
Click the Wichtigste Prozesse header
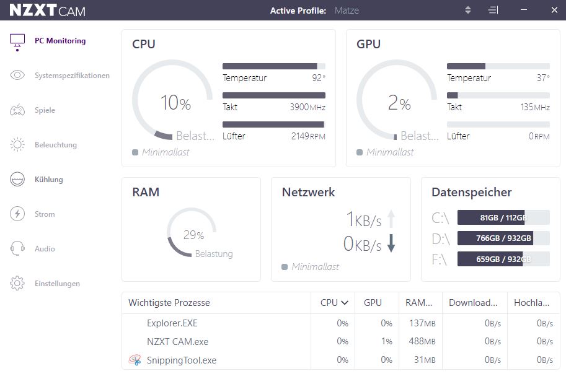(x=169, y=303)
